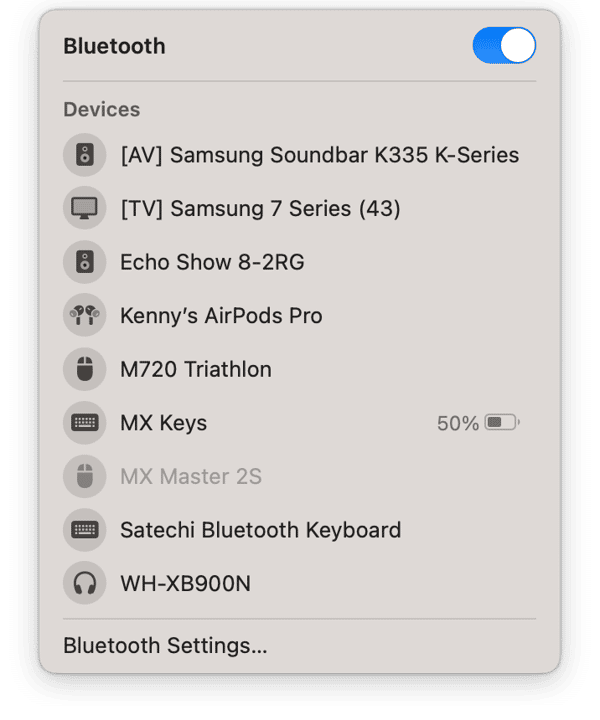Open Bluetooth Settings…
The height and width of the screenshot is (720, 600).
click(165, 646)
